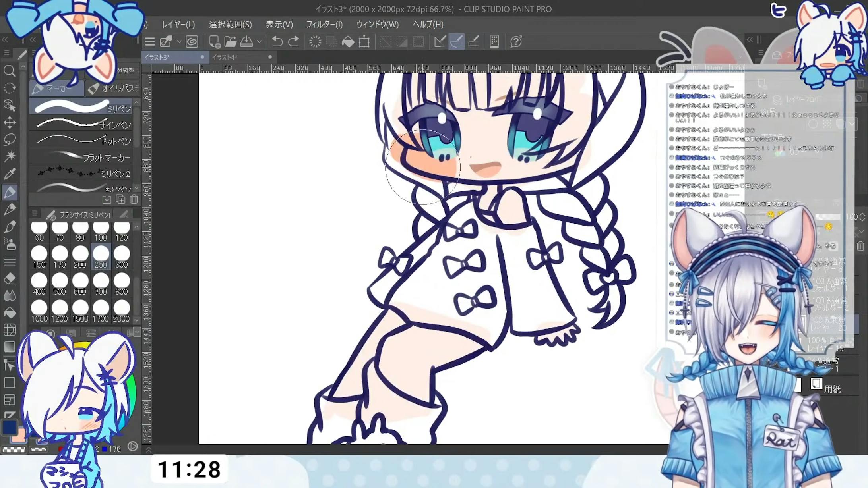Click the dark blue main color swatch
868x488 pixels.
pos(10,427)
